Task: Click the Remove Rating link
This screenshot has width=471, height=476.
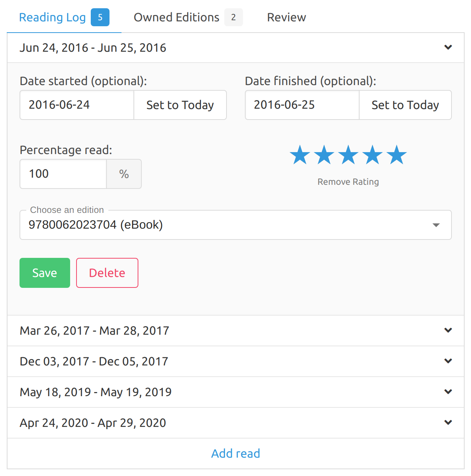Action: point(348,182)
